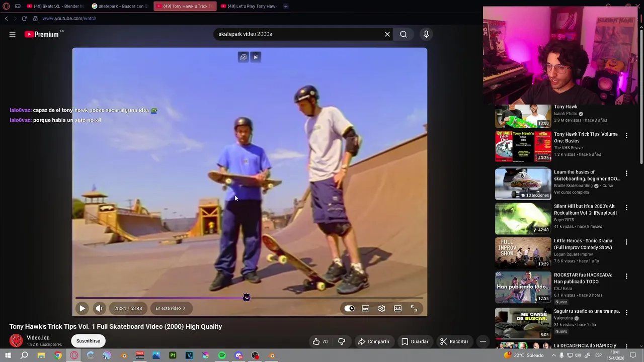The image size is (644, 362).
Task: Click the pop-out player icon atop the video
Action: tap(244, 57)
